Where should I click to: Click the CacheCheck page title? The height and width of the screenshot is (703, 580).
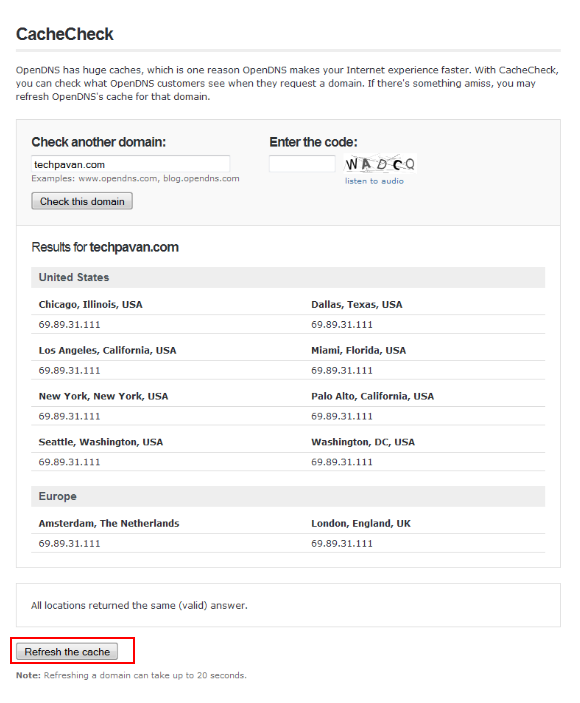point(65,34)
